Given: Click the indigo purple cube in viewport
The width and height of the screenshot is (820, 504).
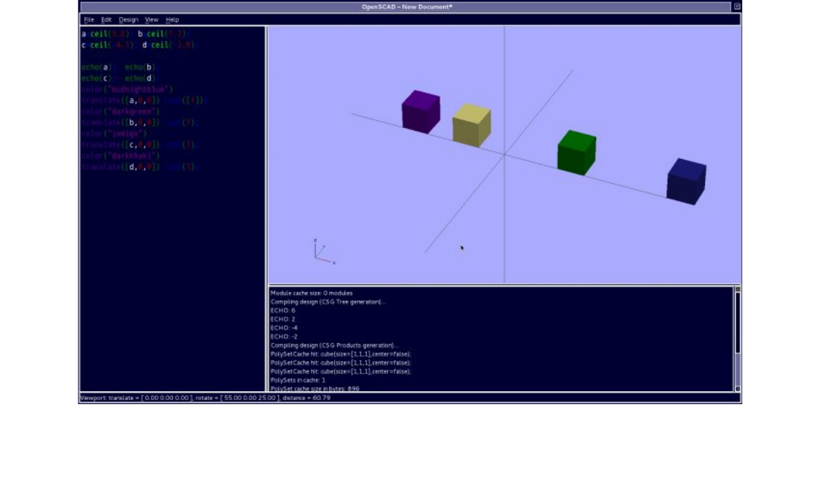Looking at the screenshot, I should [x=421, y=112].
